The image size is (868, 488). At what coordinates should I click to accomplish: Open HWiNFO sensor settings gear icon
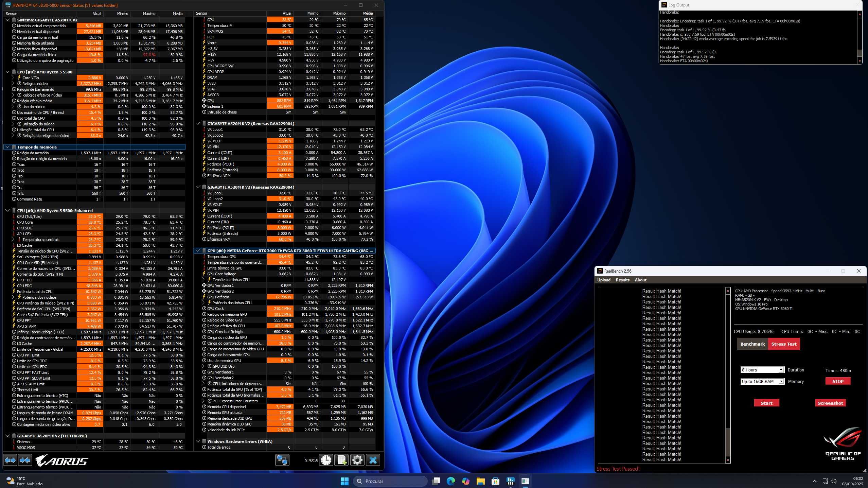point(357,460)
